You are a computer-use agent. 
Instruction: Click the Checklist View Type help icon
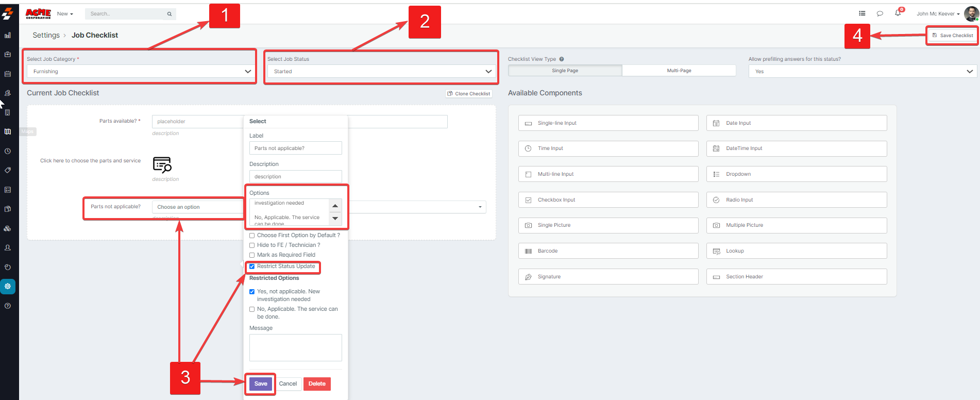562,59
